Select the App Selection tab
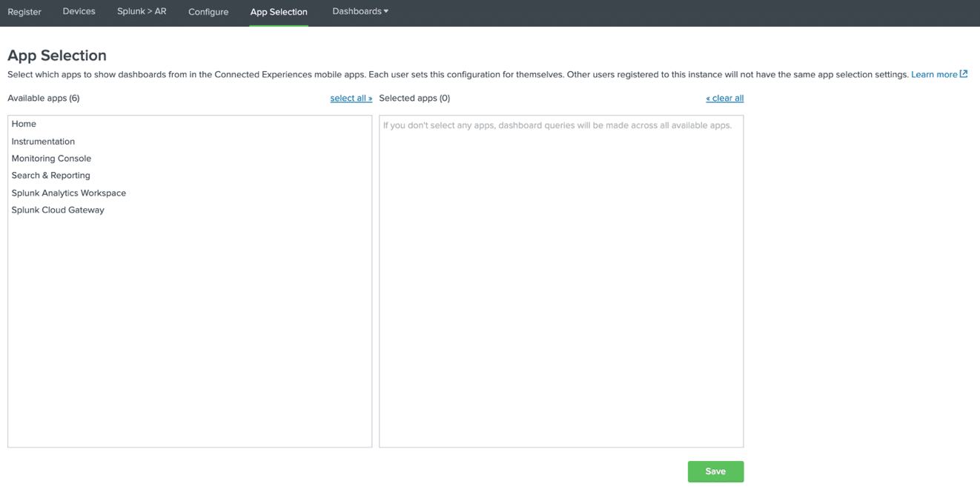The width and height of the screenshot is (980, 498). click(x=279, y=12)
